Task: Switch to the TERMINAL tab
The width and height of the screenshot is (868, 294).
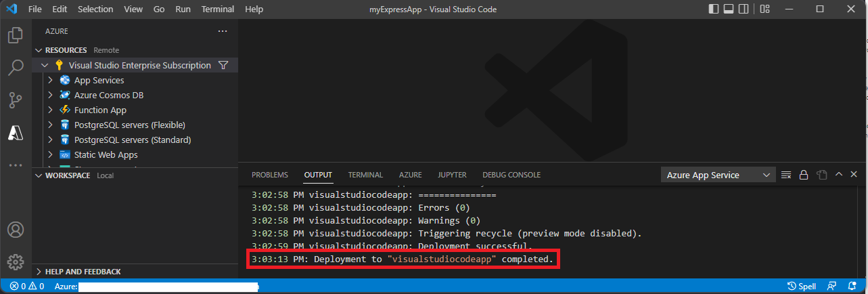Action: 365,175
